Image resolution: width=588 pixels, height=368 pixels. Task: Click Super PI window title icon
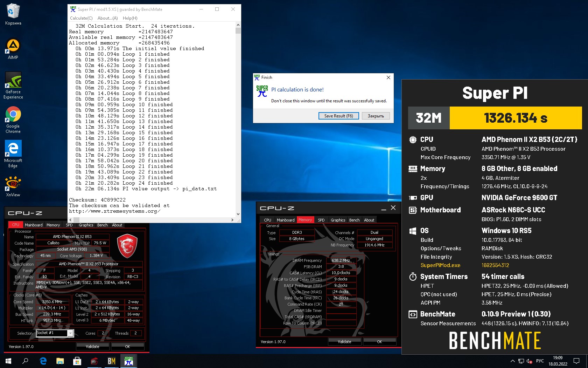[73, 9]
